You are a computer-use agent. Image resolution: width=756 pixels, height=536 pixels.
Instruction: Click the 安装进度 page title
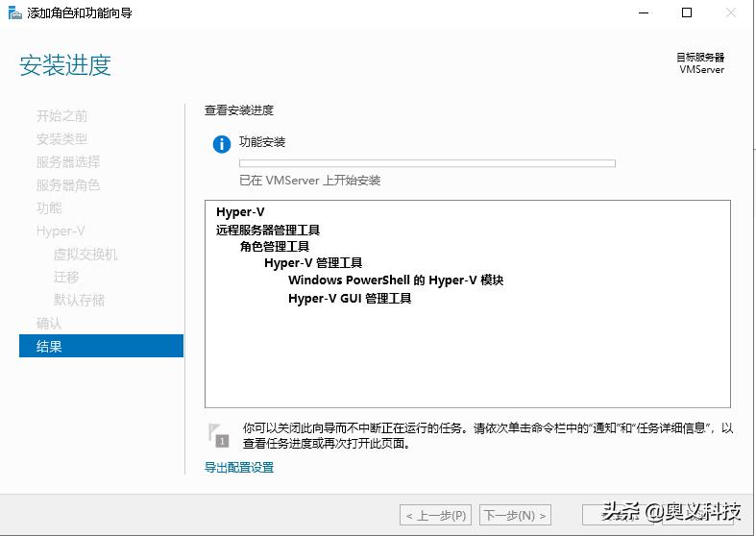coord(65,65)
